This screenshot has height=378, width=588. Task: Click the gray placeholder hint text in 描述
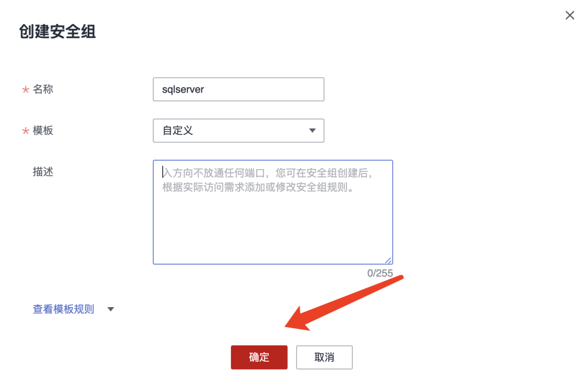pos(267,180)
